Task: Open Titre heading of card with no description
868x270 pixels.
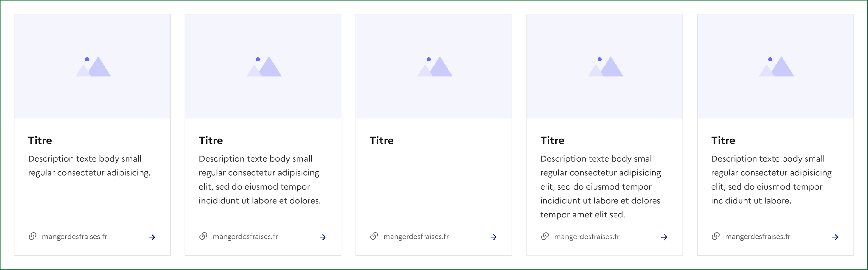Action: click(x=381, y=140)
